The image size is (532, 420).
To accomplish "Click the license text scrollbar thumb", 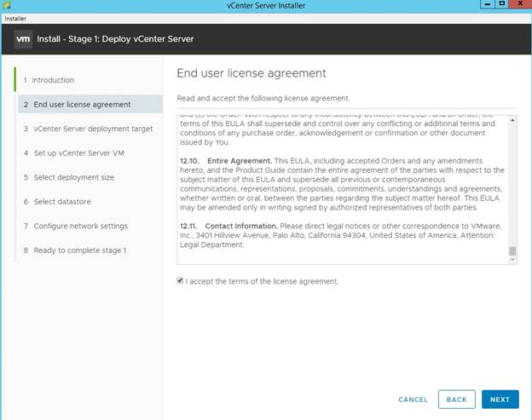I will [x=512, y=250].
